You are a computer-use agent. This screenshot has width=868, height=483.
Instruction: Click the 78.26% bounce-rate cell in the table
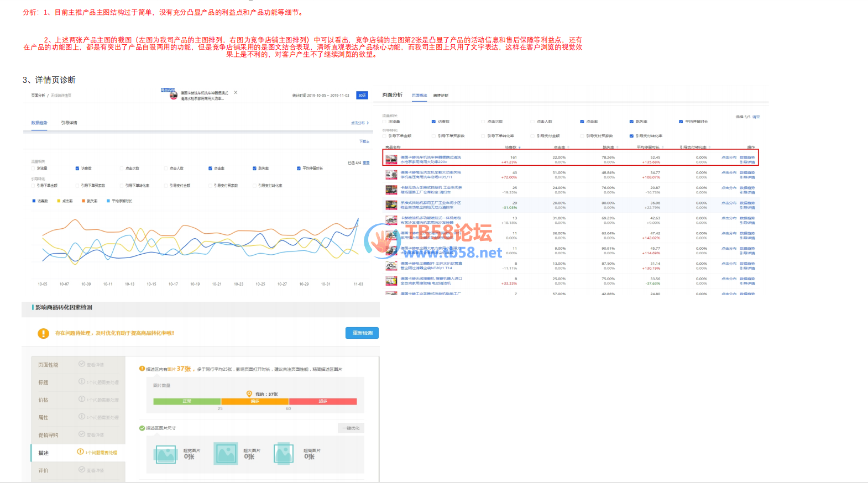[608, 158]
